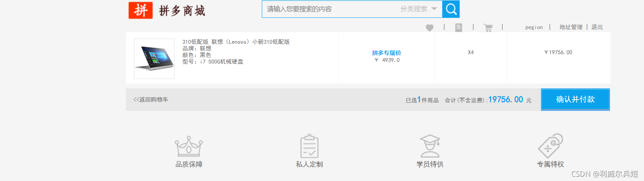Click the 学员特供 label

coord(430,164)
